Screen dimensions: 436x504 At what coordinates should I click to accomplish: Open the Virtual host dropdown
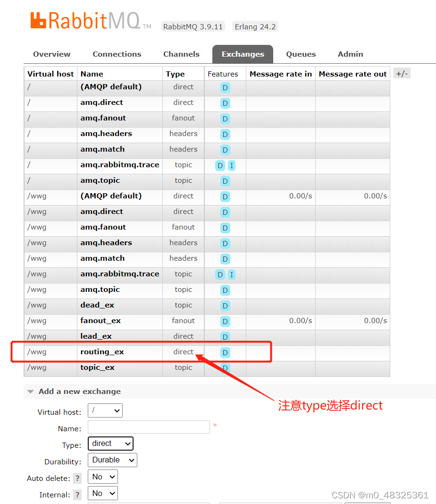[105, 410]
